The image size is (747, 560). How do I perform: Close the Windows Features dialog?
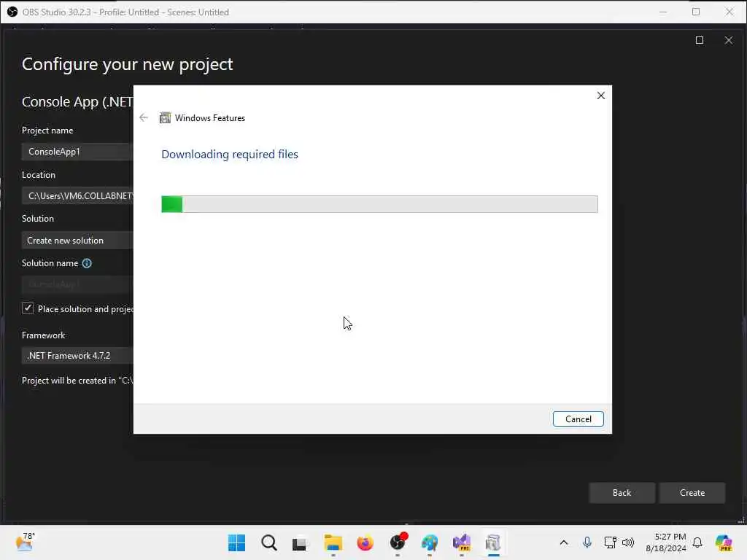pyautogui.click(x=601, y=96)
